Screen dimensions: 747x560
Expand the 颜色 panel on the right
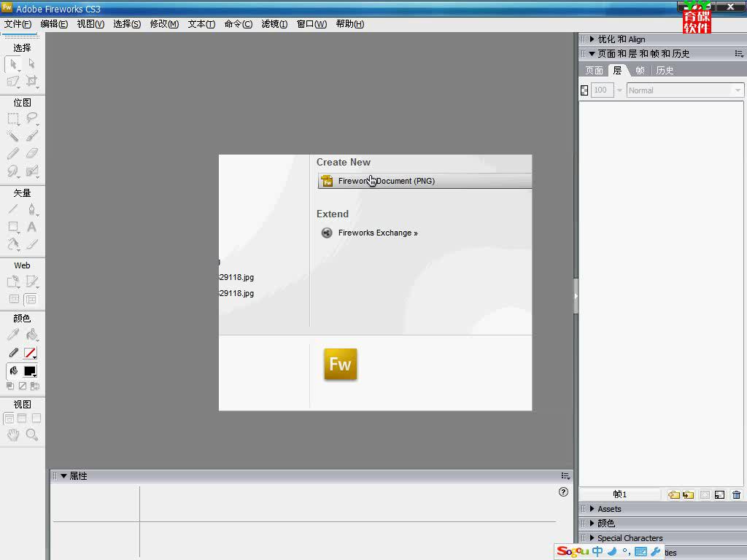pyautogui.click(x=592, y=524)
